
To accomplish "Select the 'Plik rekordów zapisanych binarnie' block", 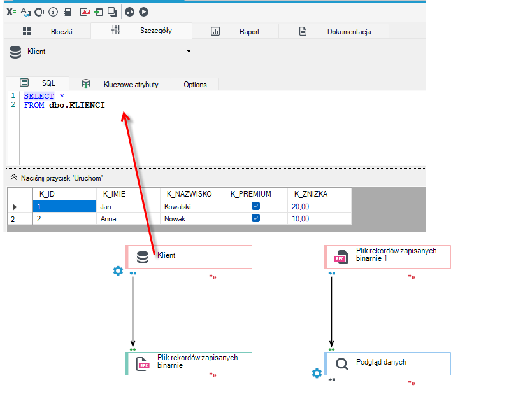I will (x=189, y=363).
